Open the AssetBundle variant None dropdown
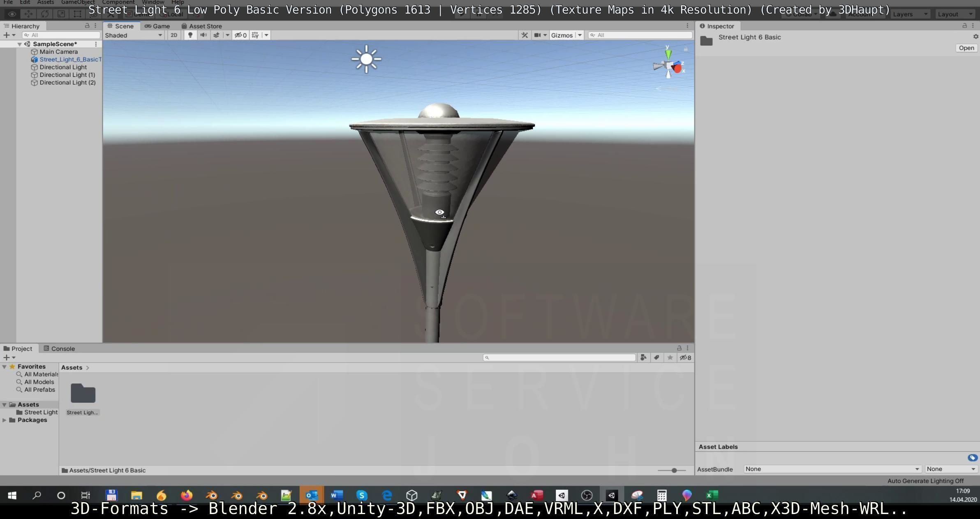The height and width of the screenshot is (519, 980). point(951,469)
